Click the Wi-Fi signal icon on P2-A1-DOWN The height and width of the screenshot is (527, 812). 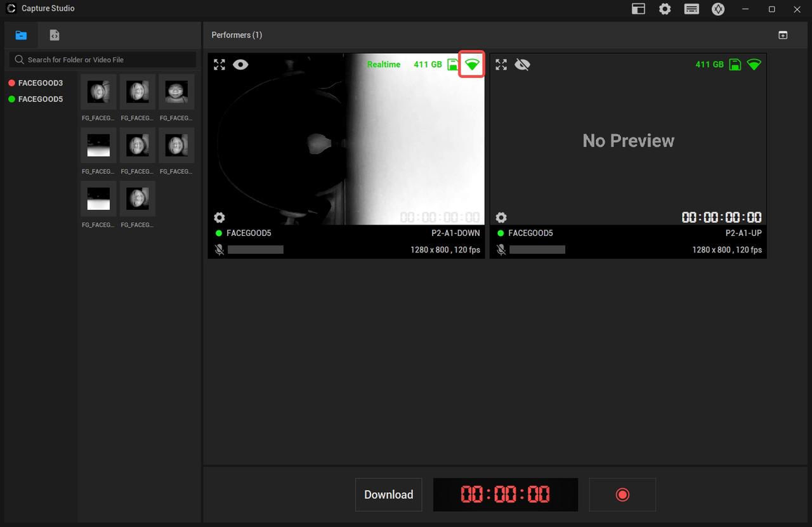[x=472, y=64]
